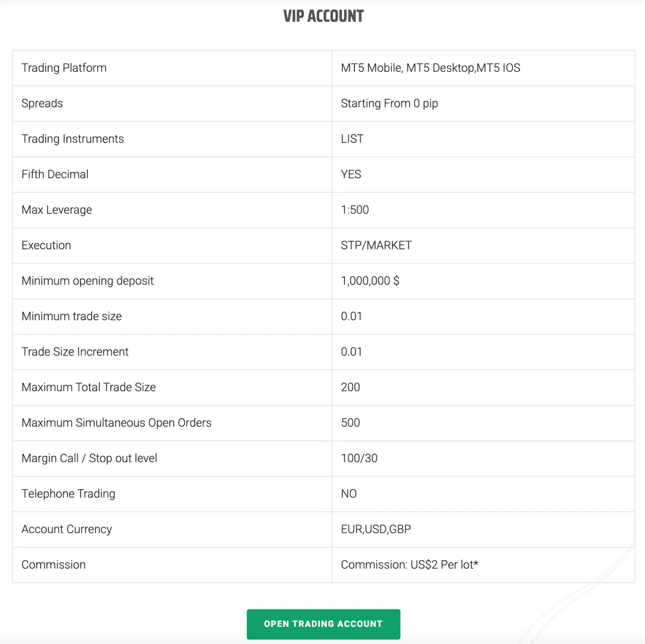The image size is (645, 644).
Task: Select the Fifth Decimal label
Action: [55, 174]
